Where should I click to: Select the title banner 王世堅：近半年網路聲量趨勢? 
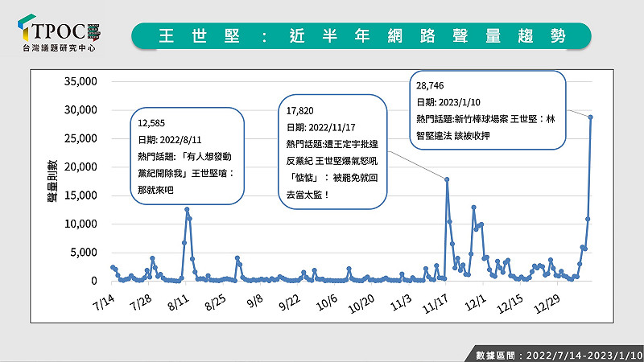pos(361,36)
